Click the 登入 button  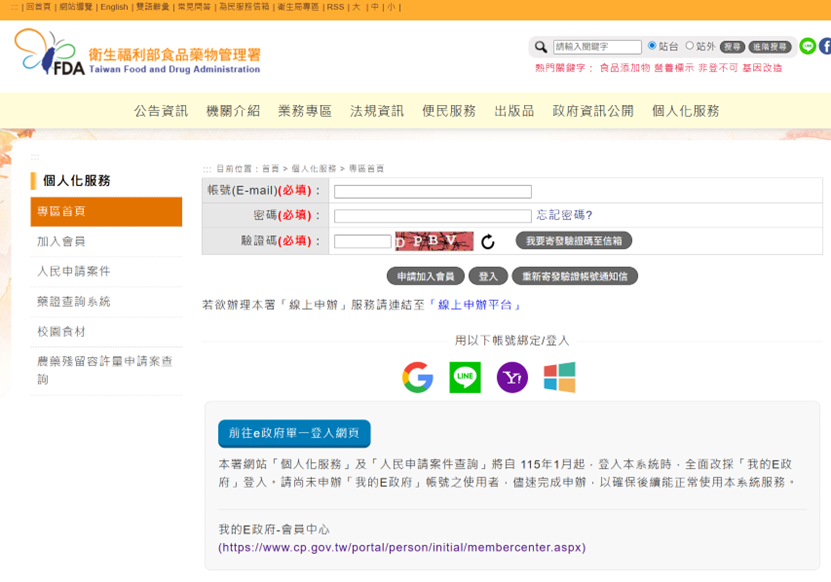(x=487, y=276)
